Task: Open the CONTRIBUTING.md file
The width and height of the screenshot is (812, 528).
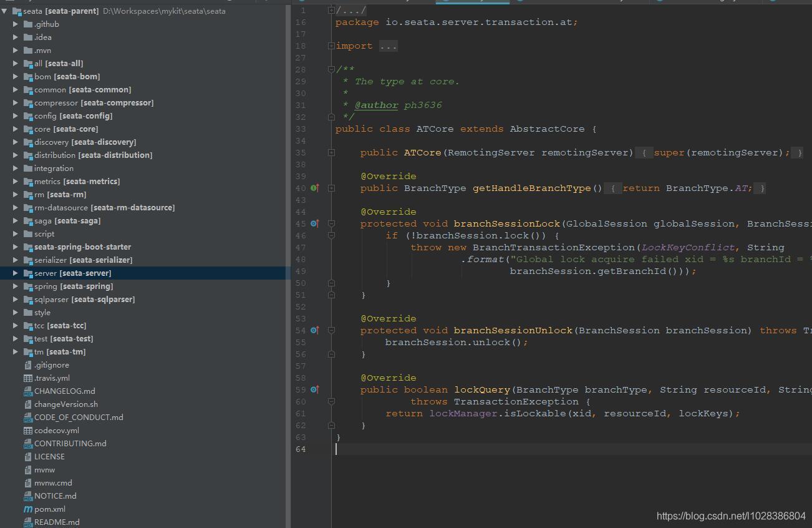Action: click(70, 443)
